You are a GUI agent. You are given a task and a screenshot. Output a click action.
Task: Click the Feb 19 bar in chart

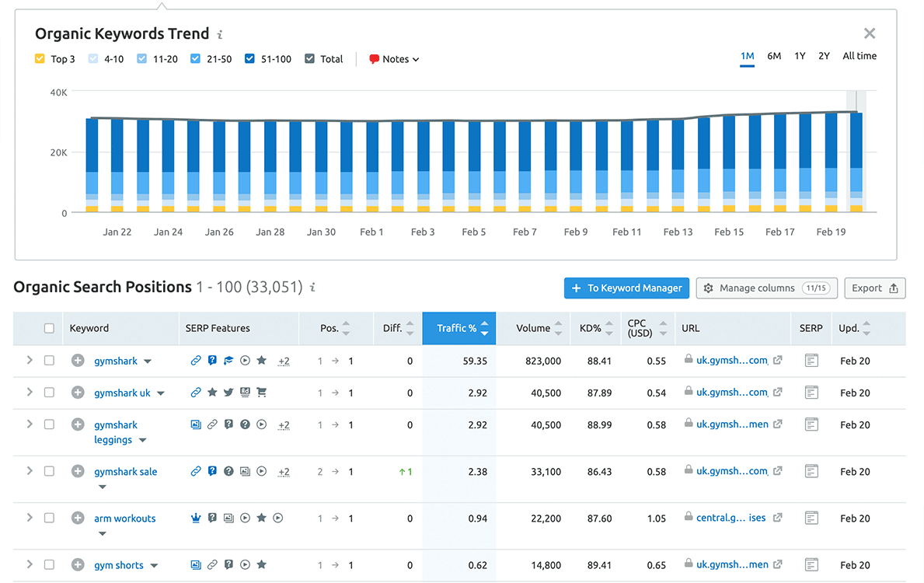coord(831,162)
